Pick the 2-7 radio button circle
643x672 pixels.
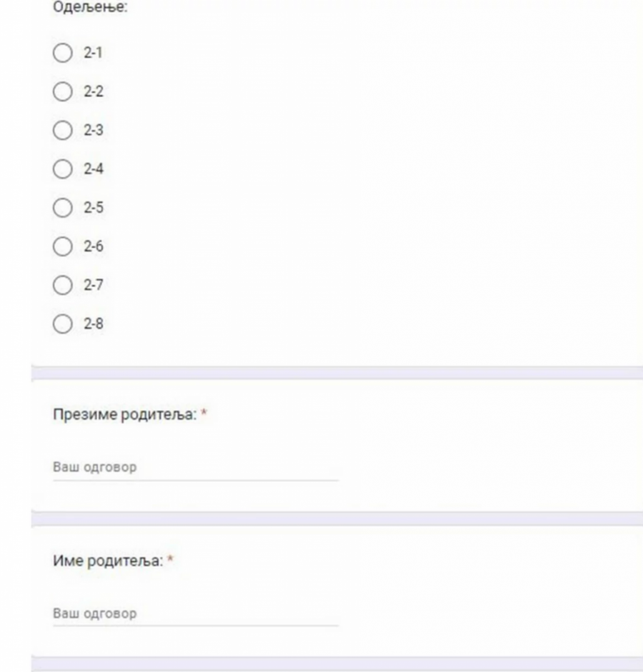[63, 285]
